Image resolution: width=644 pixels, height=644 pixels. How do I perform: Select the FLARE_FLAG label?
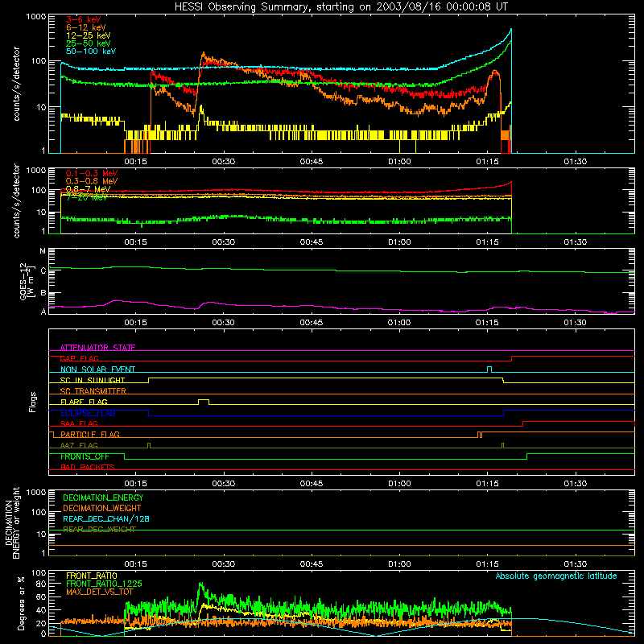pyautogui.click(x=84, y=402)
